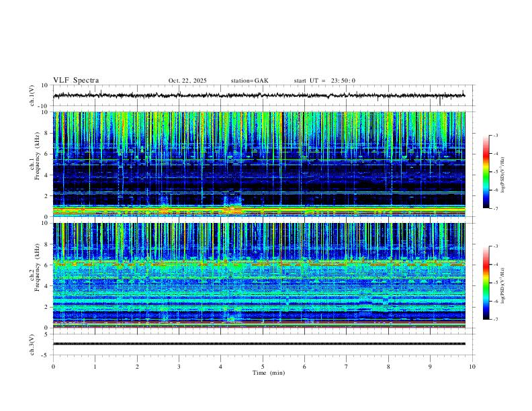
Task: Click the ch.1 color bar log(PSD) label
Action: tap(504, 175)
